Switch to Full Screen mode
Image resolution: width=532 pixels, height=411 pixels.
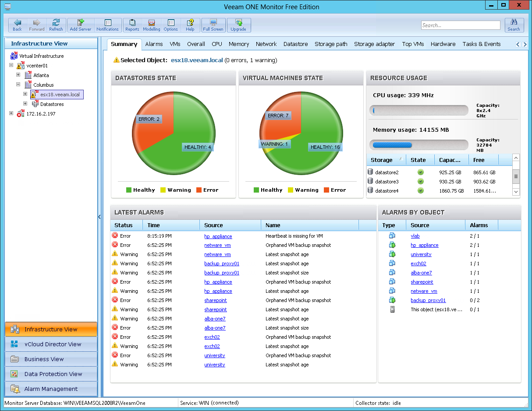coord(213,25)
